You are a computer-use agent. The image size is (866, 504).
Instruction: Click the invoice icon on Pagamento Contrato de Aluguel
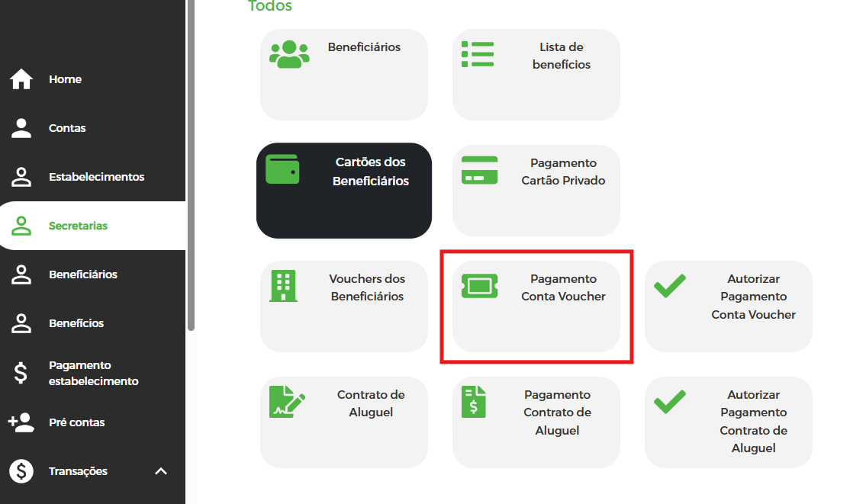click(473, 401)
